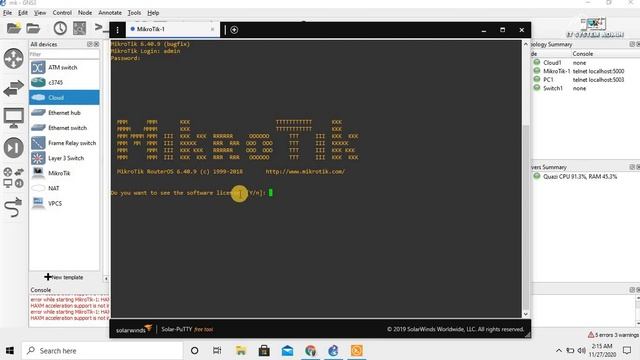
Task: Close the MikroTik-1 tab
Action: point(212,29)
